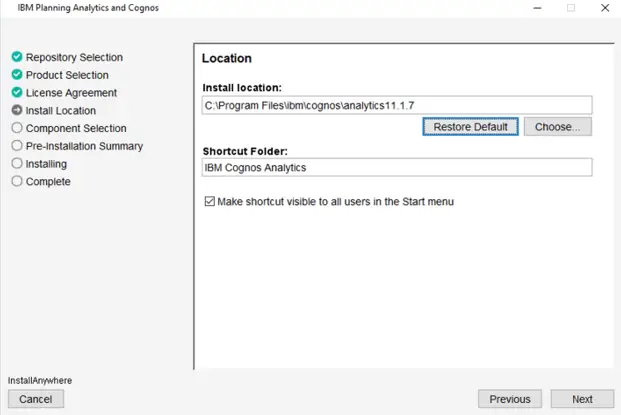The height and width of the screenshot is (415, 621).
Task: Click the Pre-Installation Summary circle icon
Action: click(x=17, y=146)
